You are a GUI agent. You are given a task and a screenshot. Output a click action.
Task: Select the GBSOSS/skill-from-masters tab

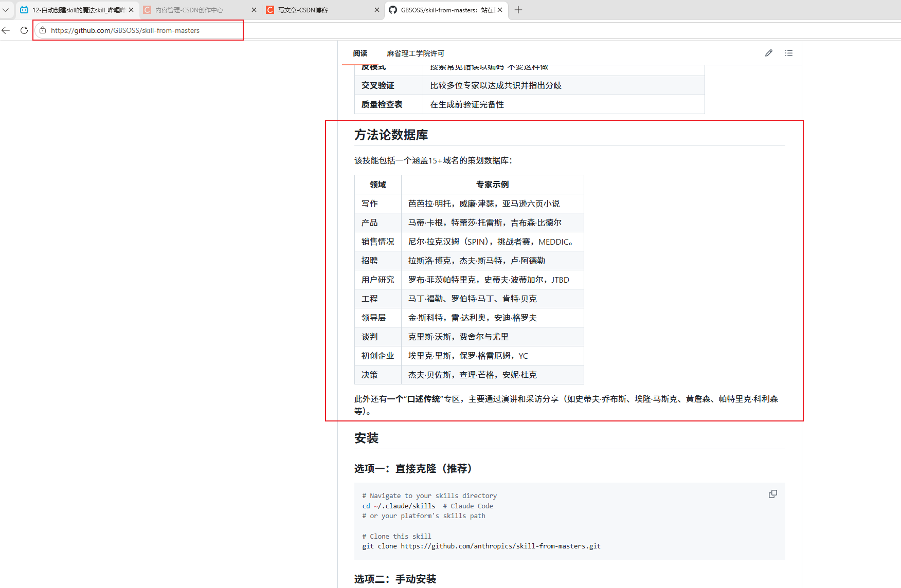click(x=446, y=10)
